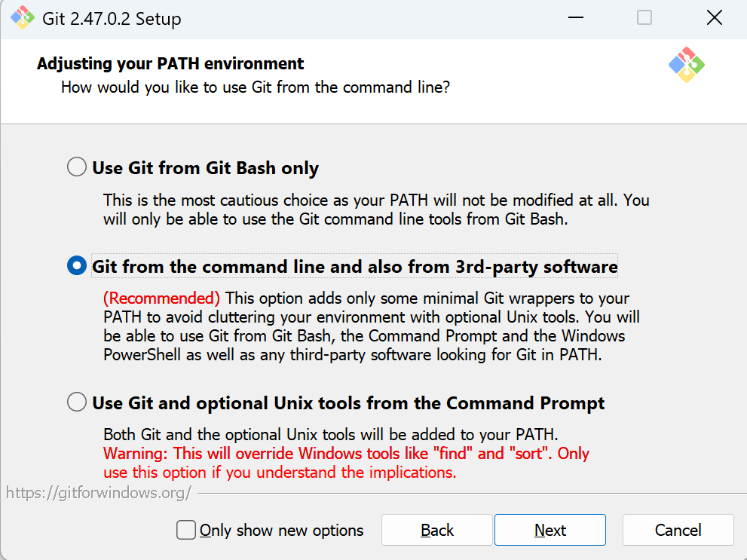This screenshot has width=747, height=560.
Task: Click the Git icon in the title bar
Action: pyautogui.click(x=23, y=18)
